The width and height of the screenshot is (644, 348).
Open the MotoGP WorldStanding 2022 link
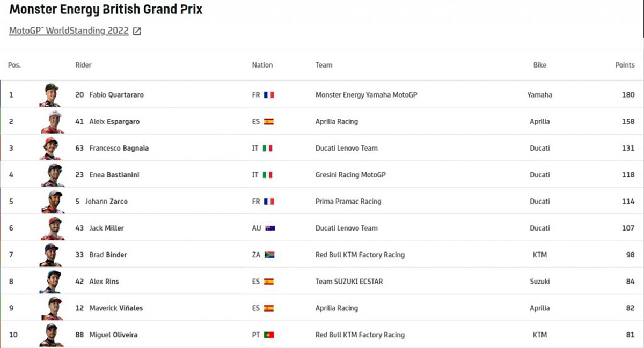69,31
